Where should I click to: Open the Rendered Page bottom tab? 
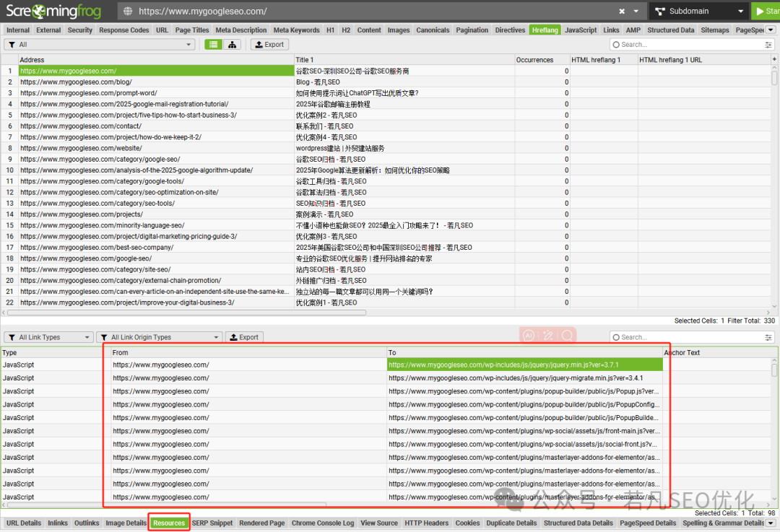pos(262,523)
